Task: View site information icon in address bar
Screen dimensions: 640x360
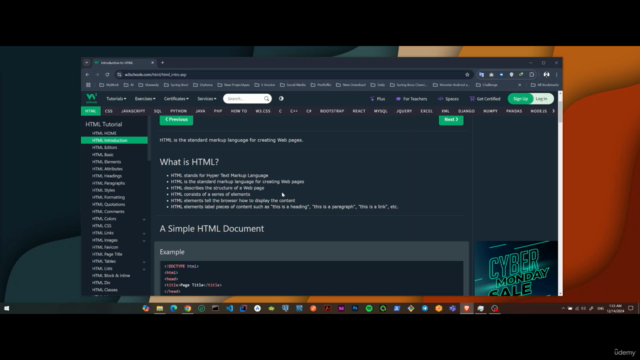Action: point(119,75)
